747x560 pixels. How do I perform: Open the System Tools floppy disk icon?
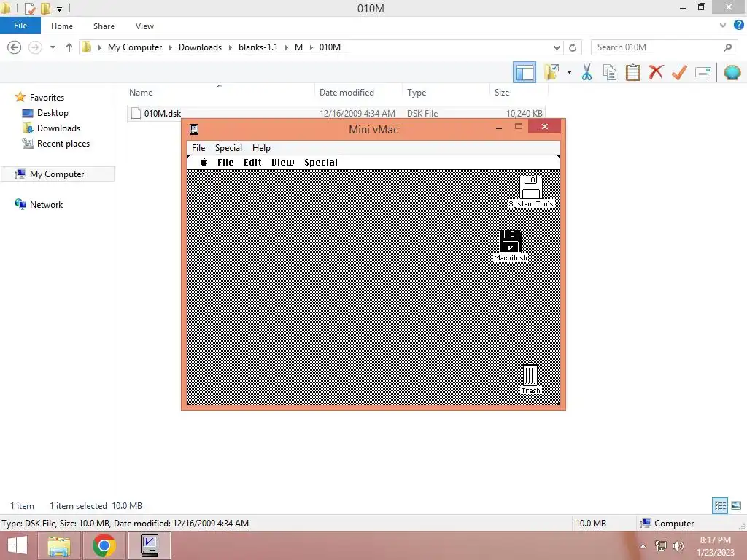tap(531, 187)
